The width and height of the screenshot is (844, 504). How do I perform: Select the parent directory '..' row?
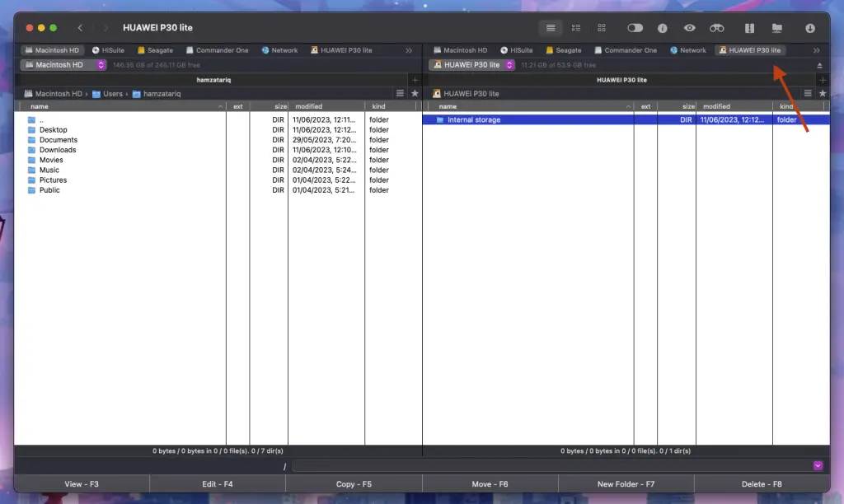click(x=218, y=119)
